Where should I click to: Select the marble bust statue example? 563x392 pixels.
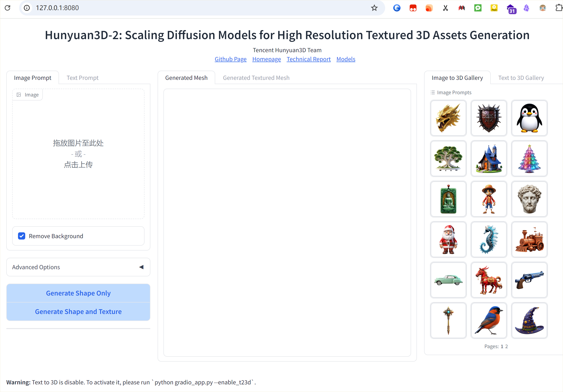tap(529, 199)
